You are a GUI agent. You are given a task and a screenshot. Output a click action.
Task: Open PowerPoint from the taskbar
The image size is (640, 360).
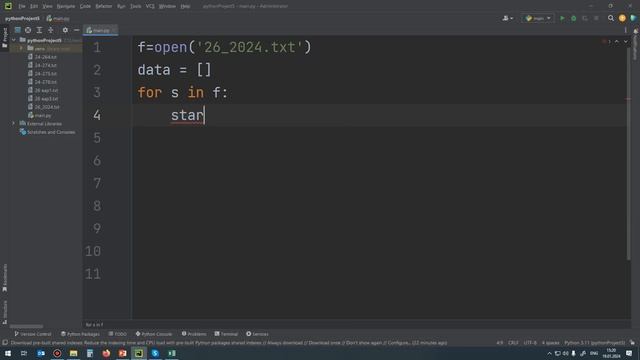(122, 353)
